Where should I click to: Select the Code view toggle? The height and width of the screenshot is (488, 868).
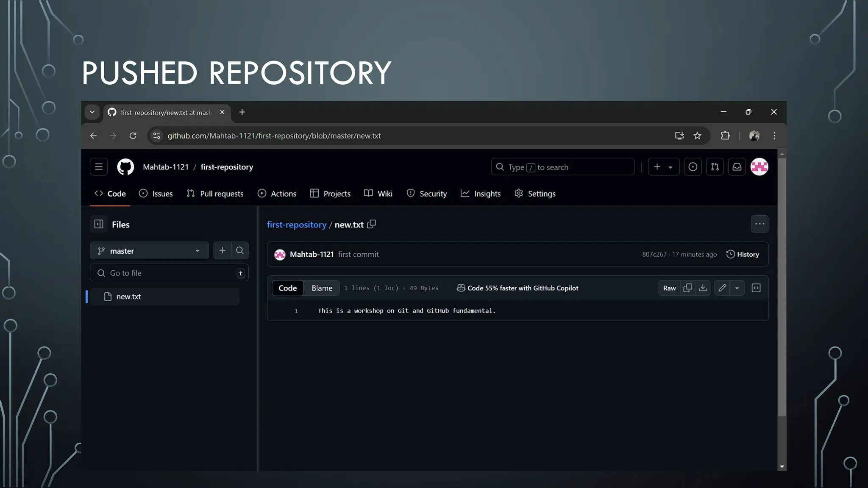coord(288,288)
